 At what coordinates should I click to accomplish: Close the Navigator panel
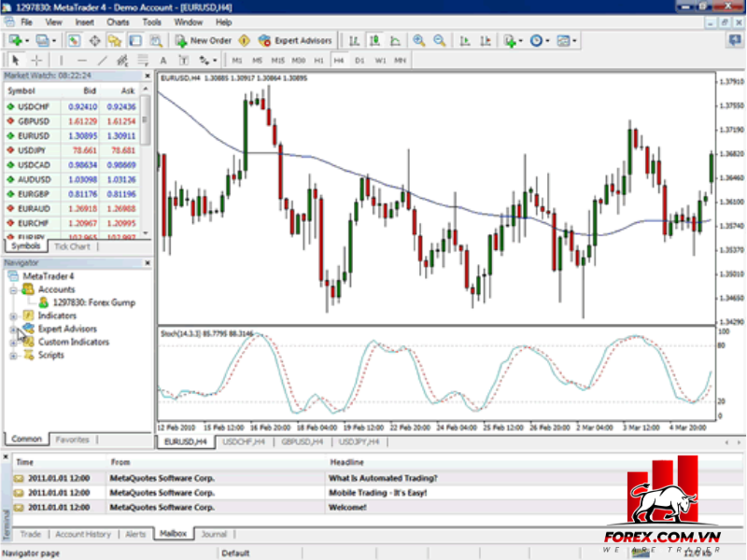click(148, 262)
